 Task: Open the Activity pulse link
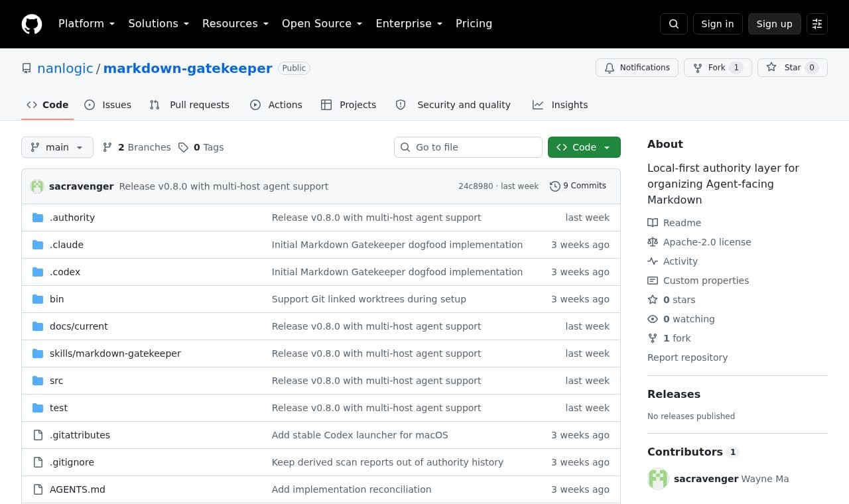(673, 261)
